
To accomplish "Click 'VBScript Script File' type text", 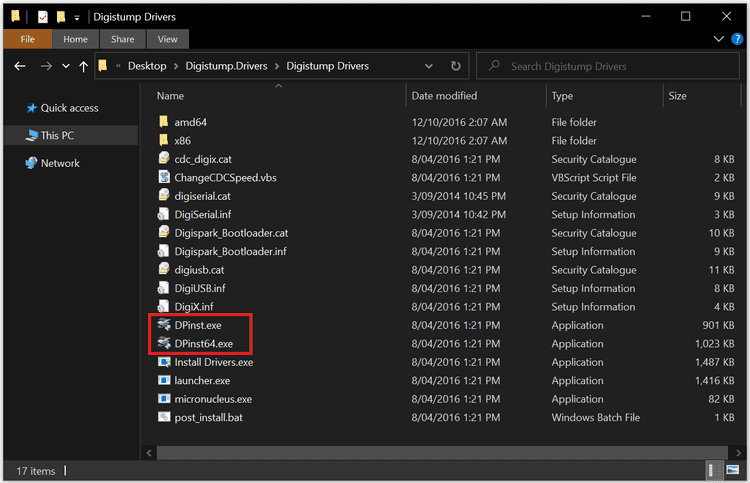I will pyautogui.click(x=594, y=177).
